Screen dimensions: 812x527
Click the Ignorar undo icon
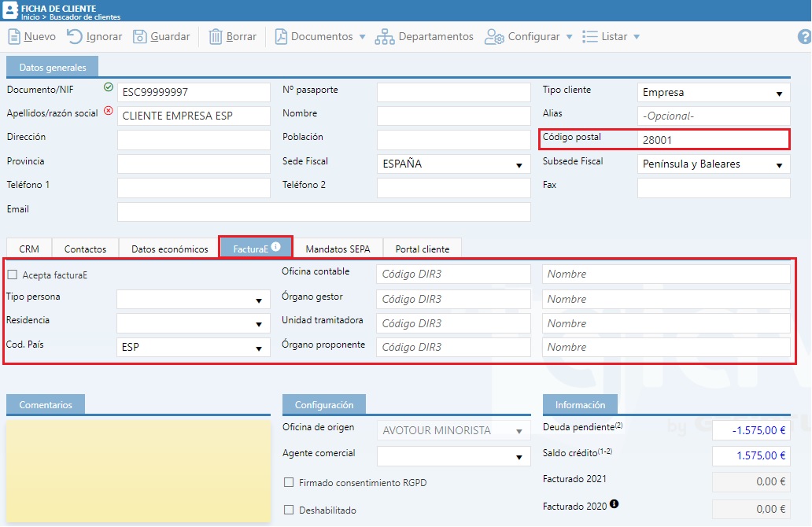[75, 36]
